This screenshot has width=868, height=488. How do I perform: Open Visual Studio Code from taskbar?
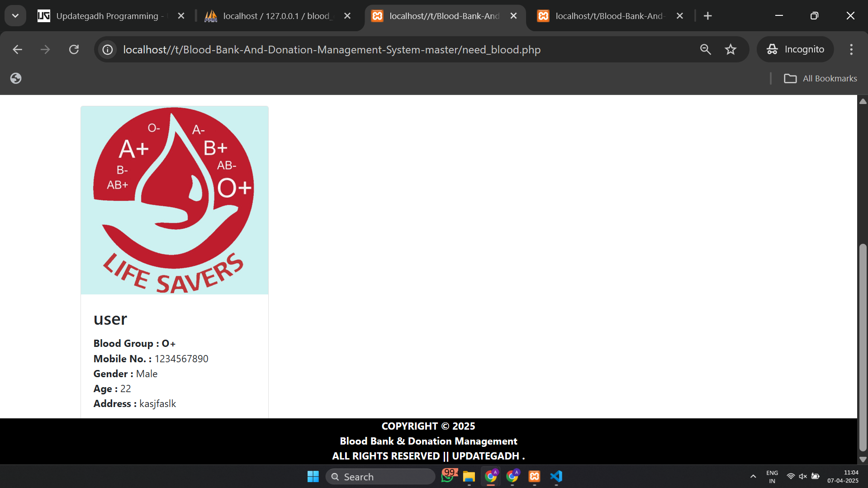[x=556, y=476]
